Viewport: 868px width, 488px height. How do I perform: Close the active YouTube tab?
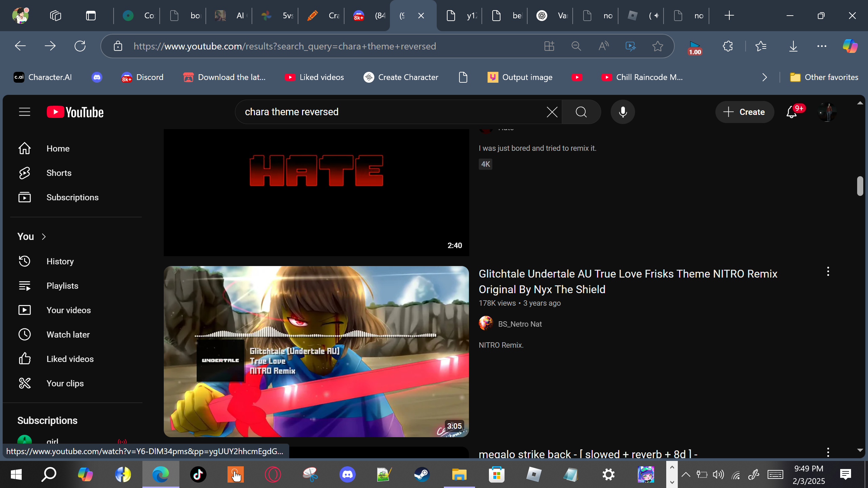click(421, 16)
